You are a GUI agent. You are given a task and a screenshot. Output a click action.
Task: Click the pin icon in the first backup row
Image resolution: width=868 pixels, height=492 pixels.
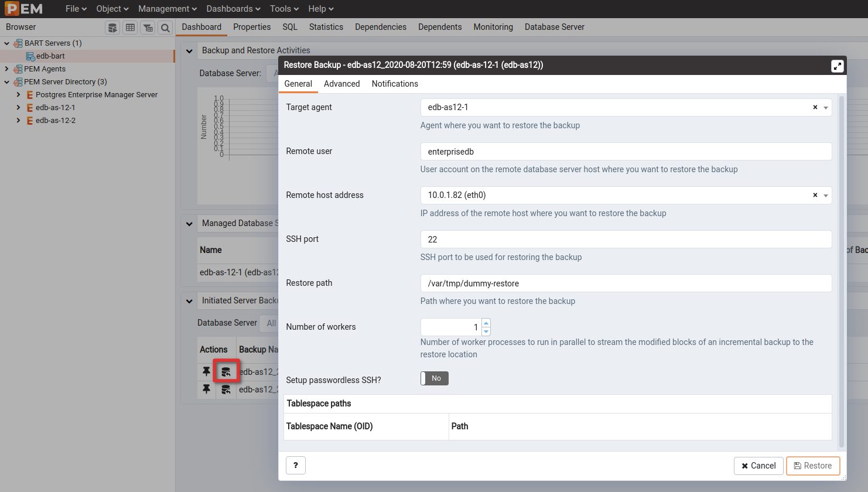[x=206, y=371]
